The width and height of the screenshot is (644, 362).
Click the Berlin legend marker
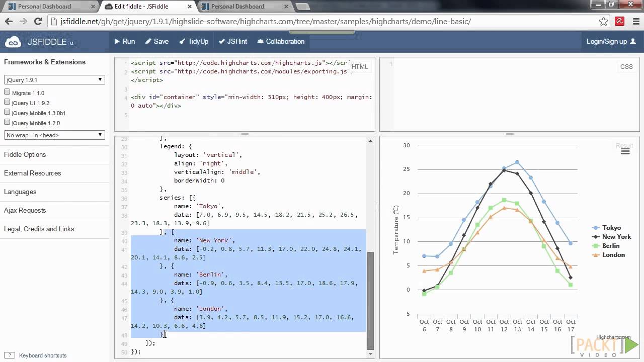(596, 246)
